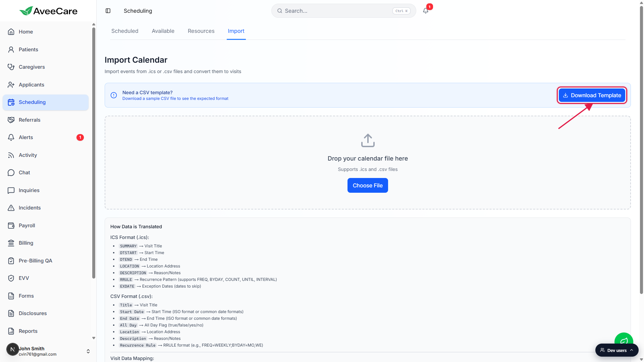Click the Referrals handshake icon
This screenshot has height=362, width=644.
11,120
